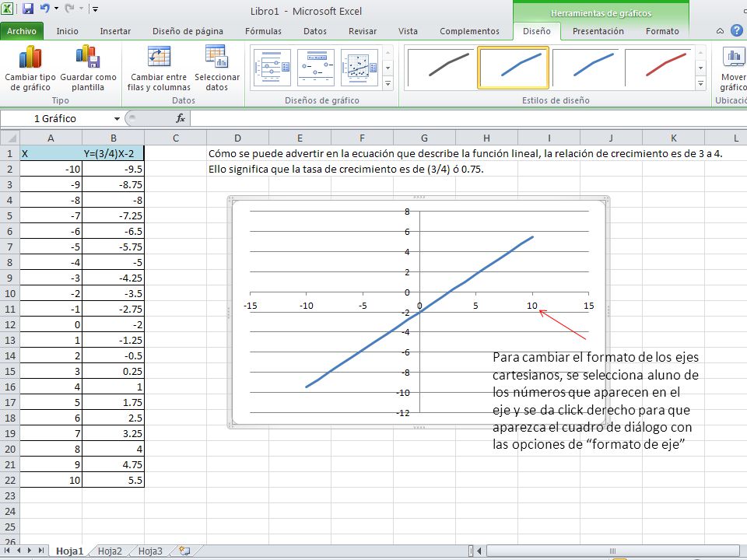This screenshot has height=560, width=747.
Task: Click horizontal scrollbar left arrow
Action: [x=479, y=551]
